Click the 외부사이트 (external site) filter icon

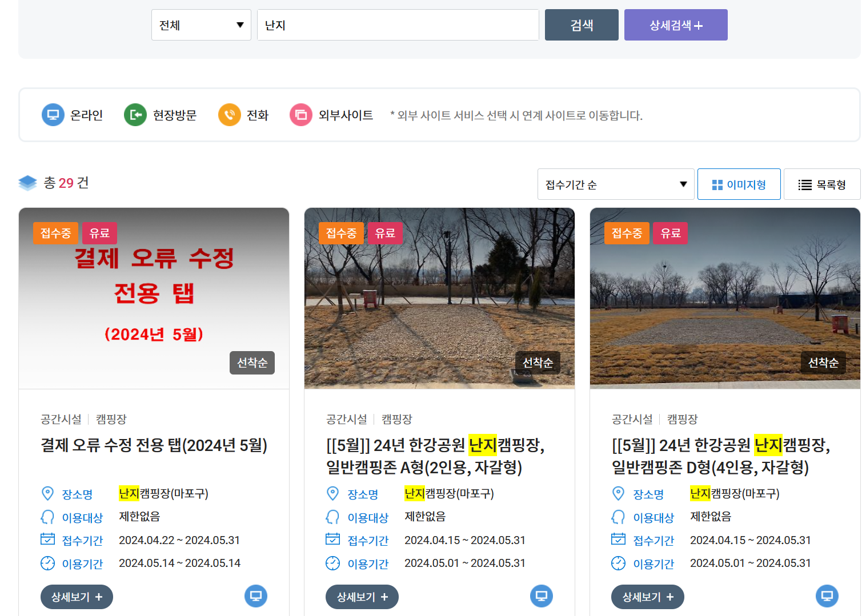pos(301,115)
